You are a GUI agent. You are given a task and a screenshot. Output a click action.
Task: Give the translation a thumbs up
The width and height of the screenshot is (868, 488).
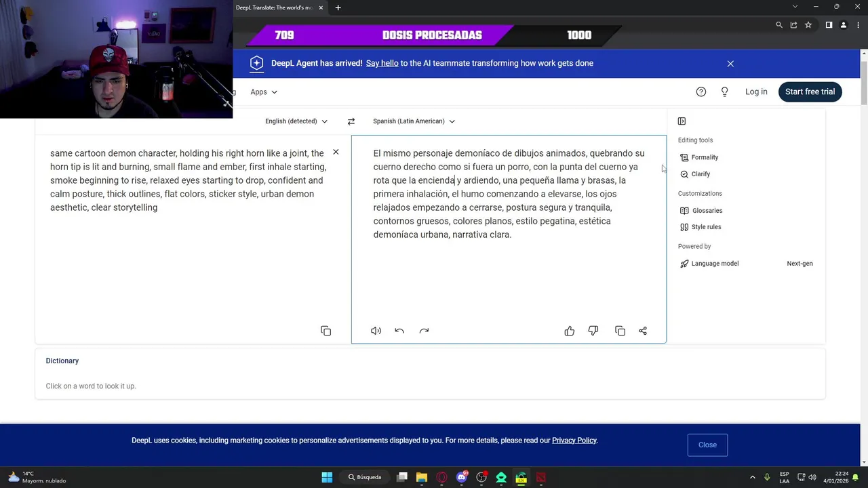[570, 331]
